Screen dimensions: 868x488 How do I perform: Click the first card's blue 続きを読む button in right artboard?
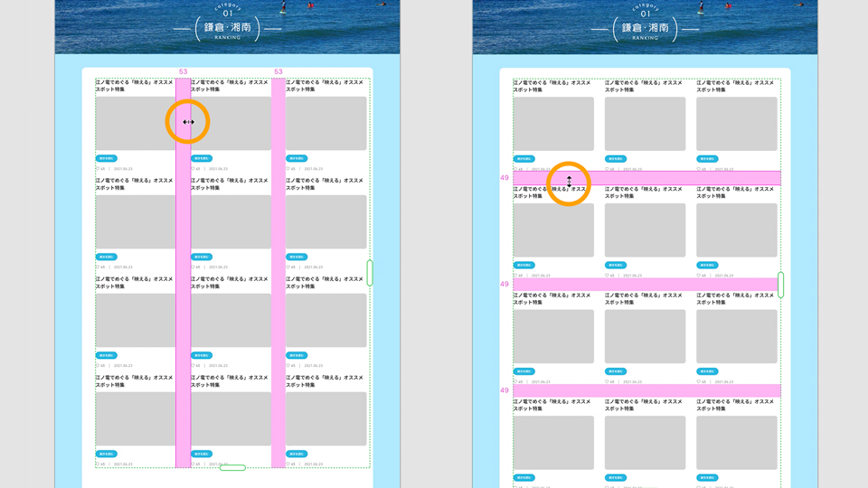(524, 159)
